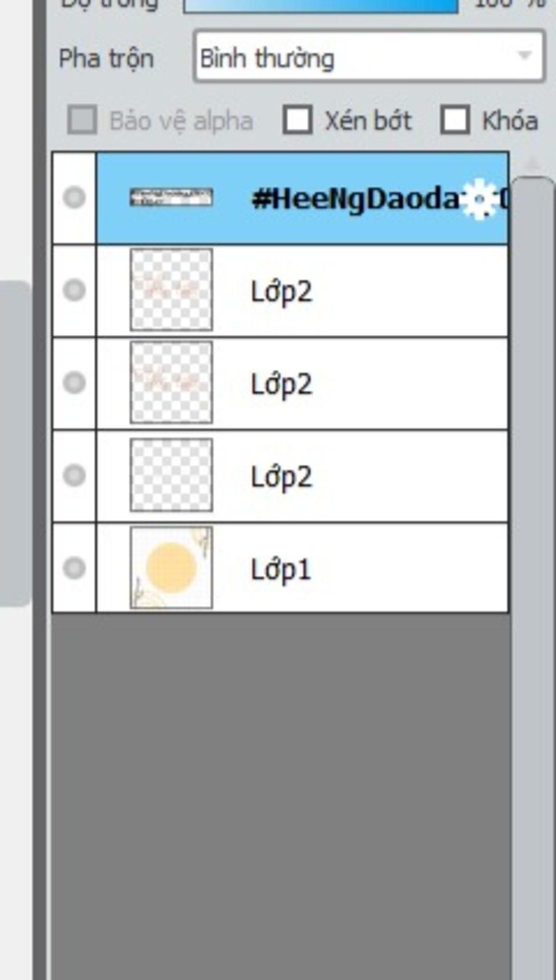556x980 pixels.
Task: Click the Lớp1 orange circle thumbnail
Action: (171, 567)
